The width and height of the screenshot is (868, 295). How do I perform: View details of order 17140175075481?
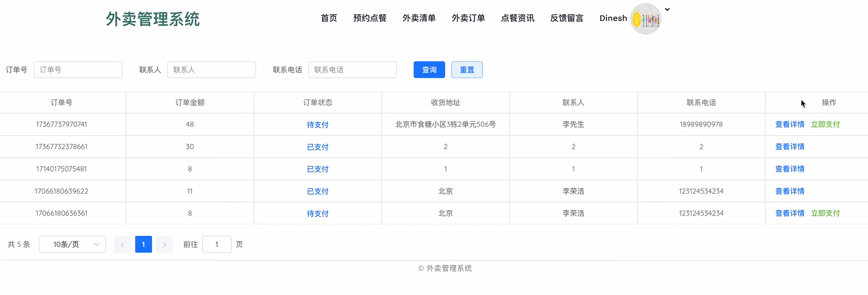point(790,169)
